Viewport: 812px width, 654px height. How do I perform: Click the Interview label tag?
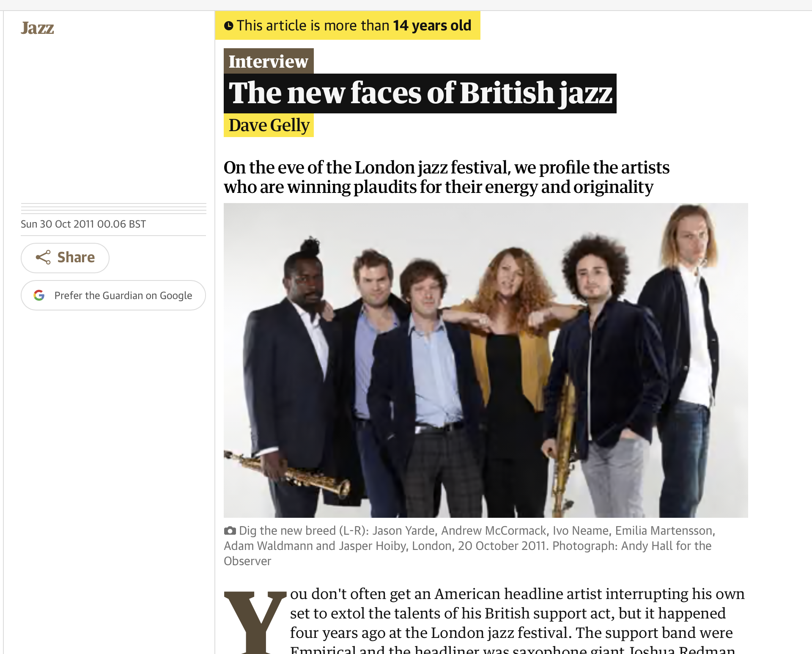[x=269, y=61]
